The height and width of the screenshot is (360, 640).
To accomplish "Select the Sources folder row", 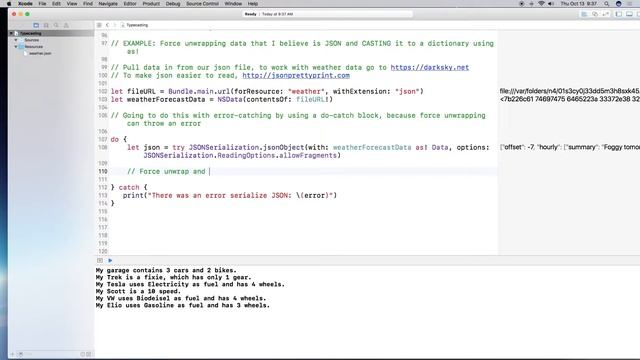I will point(51,40).
